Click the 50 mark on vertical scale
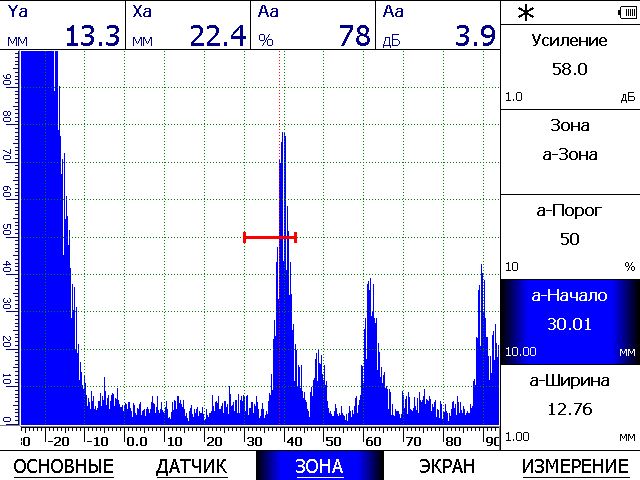Screen dimensions: 640x480 pos(7,230)
